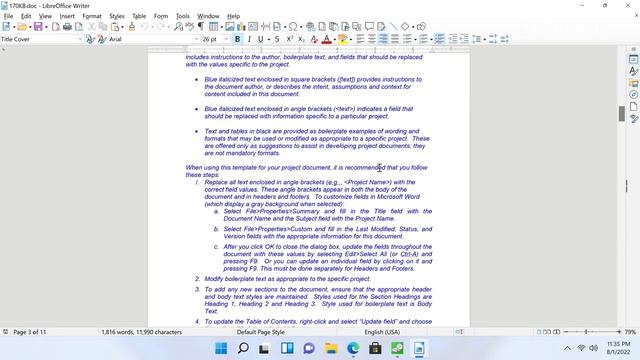640x360 pixels.
Task: Open the Insert Table dropdown arrow
Action: (222, 27)
